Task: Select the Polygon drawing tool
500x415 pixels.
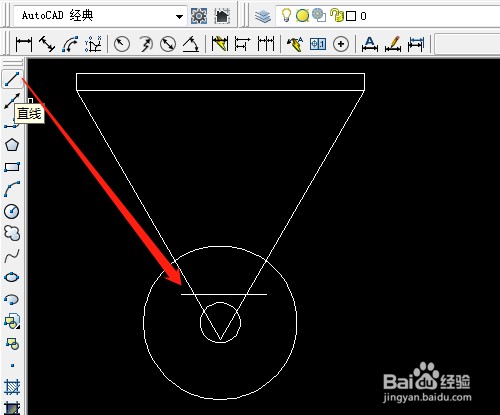Action: [12, 145]
